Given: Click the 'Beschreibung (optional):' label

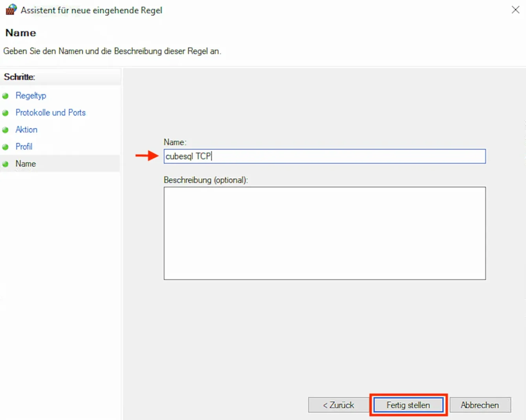Looking at the screenshot, I should [x=206, y=180].
